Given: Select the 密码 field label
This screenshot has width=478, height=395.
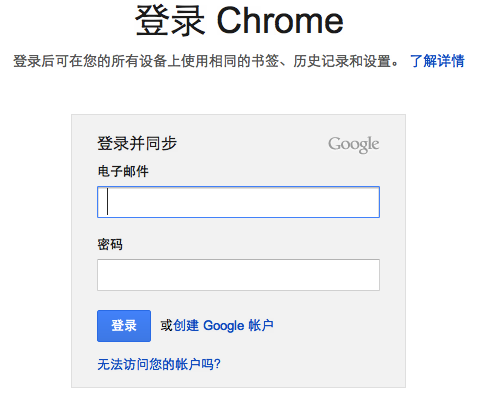Looking at the screenshot, I should pos(110,244).
